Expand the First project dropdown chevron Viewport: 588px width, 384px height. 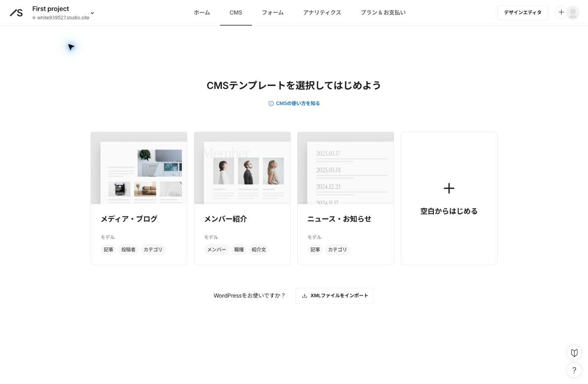tap(92, 13)
